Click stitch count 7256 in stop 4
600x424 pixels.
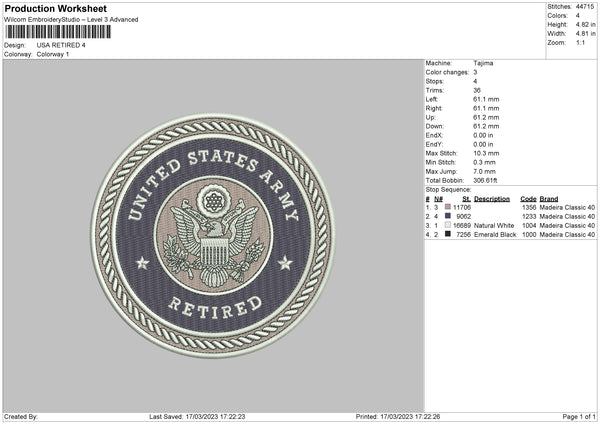pyautogui.click(x=464, y=235)
